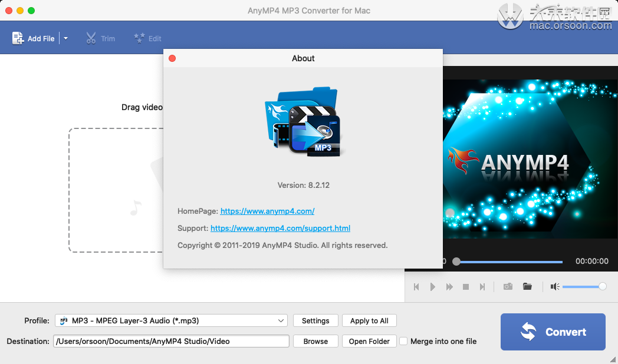Click the AnyMP4 preview video area
The width and height of the screenshot is (618, 364).
click(530, 159)
